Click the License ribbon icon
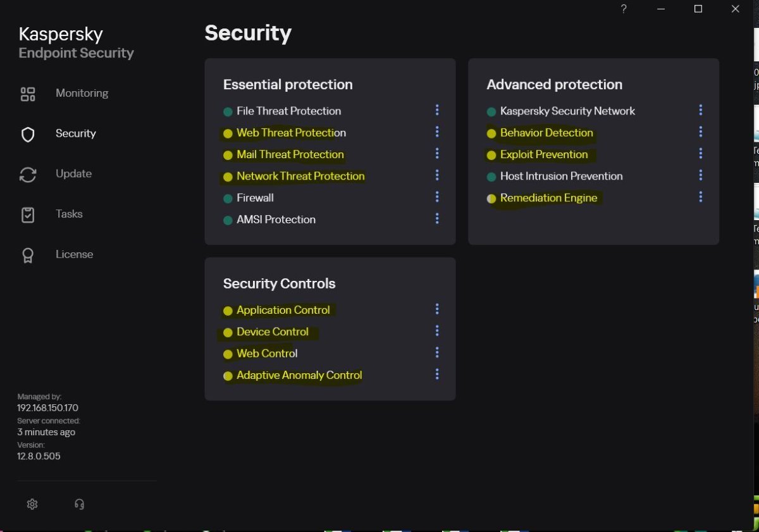The image size is (759, 532). (28, 256)
